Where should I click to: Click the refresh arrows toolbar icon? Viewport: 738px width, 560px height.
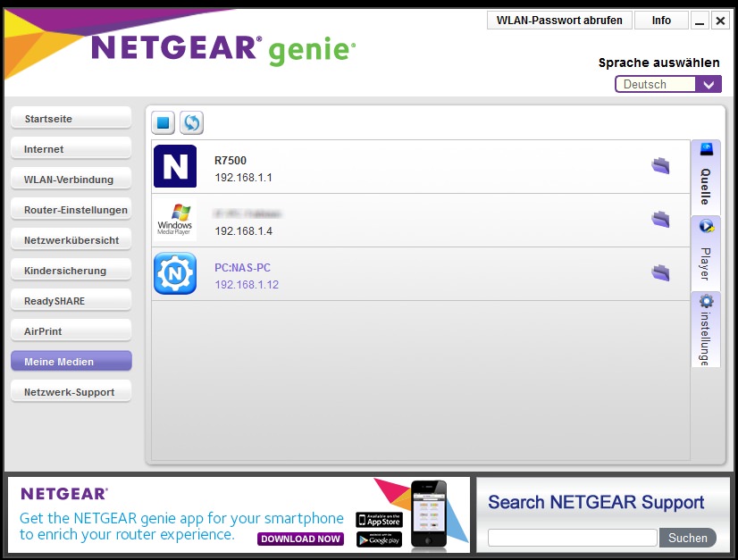coord(191,123)
